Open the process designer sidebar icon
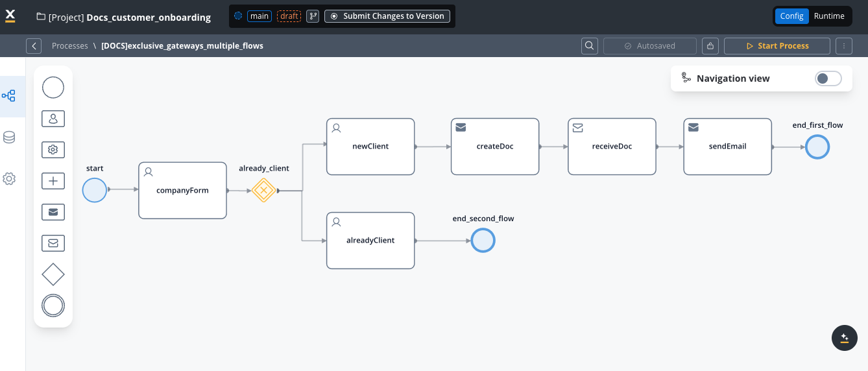The height and width of the screenshot is (371, 868). [x=9, y=96]
